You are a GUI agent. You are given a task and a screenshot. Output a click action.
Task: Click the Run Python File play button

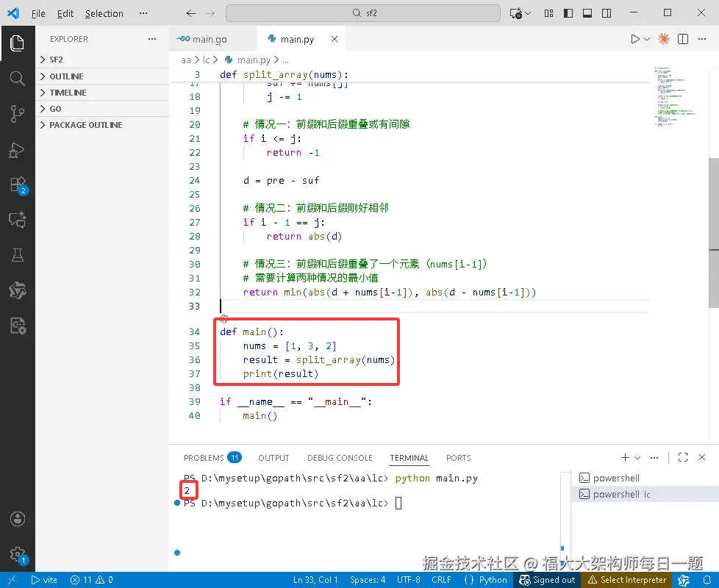pyautogui.click(x=634, y=39)
